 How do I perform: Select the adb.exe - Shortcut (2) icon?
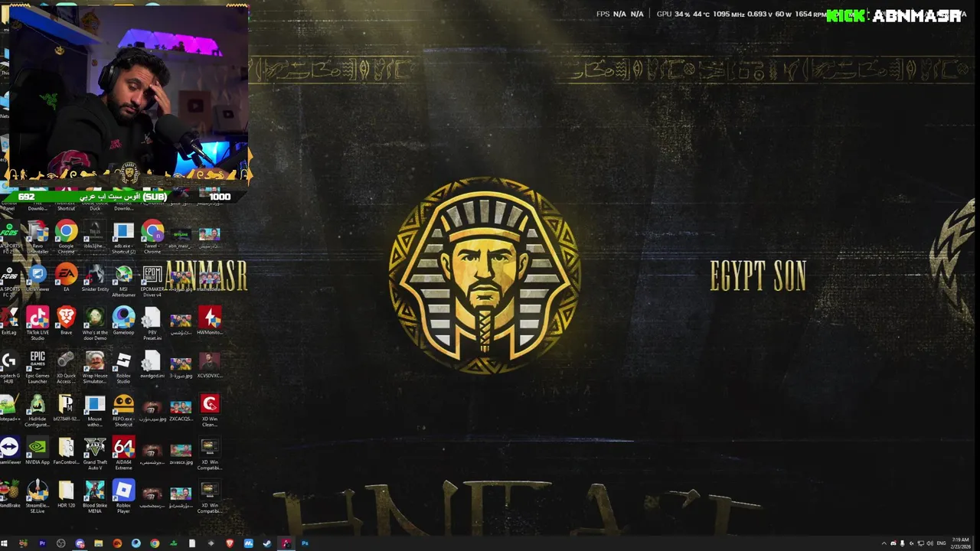tap(123, 237)
